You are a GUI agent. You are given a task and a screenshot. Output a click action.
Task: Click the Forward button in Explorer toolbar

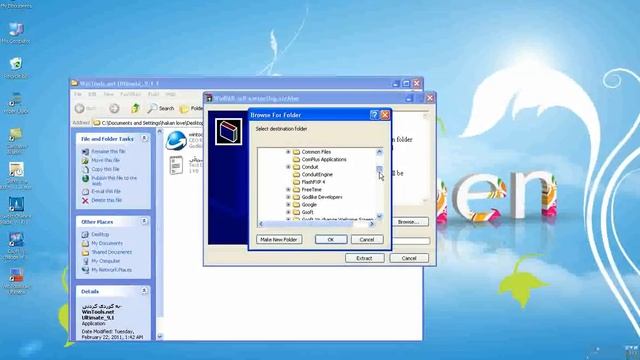pyautogui.click(x=114, y=108)
